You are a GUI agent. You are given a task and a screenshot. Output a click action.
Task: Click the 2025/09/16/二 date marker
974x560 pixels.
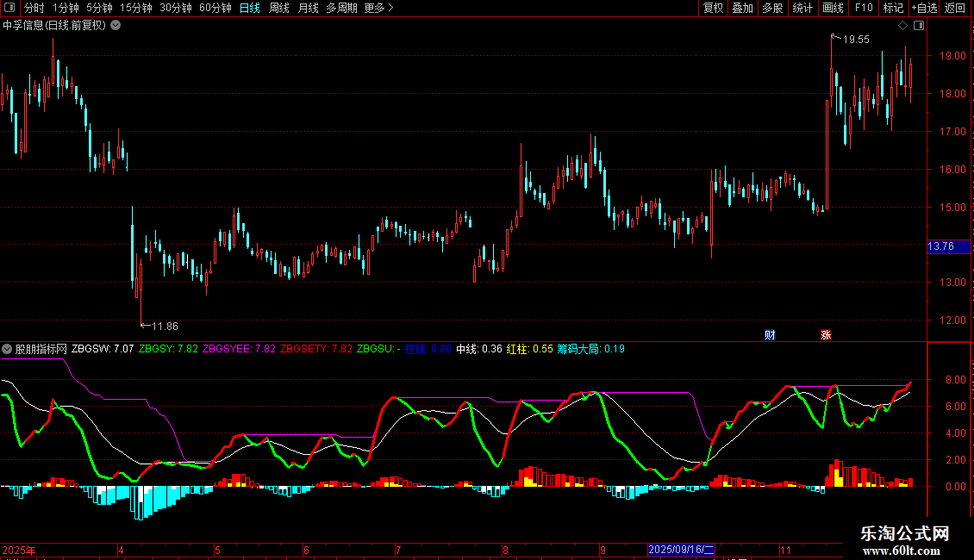681,550
